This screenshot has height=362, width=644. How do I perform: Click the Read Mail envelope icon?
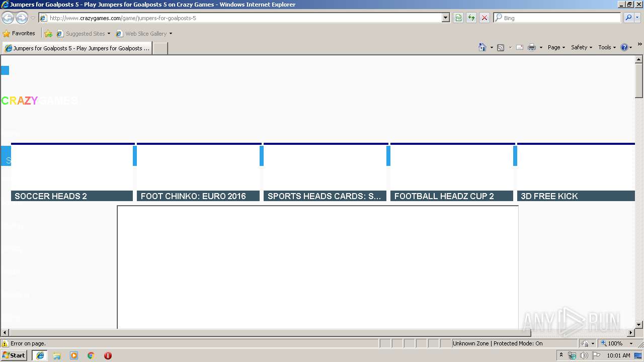pyautogui.click(x=520, y=47)
